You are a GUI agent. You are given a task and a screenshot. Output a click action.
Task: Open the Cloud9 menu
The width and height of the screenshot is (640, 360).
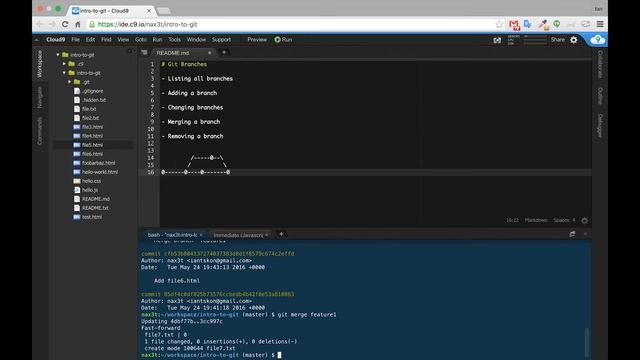56,40
